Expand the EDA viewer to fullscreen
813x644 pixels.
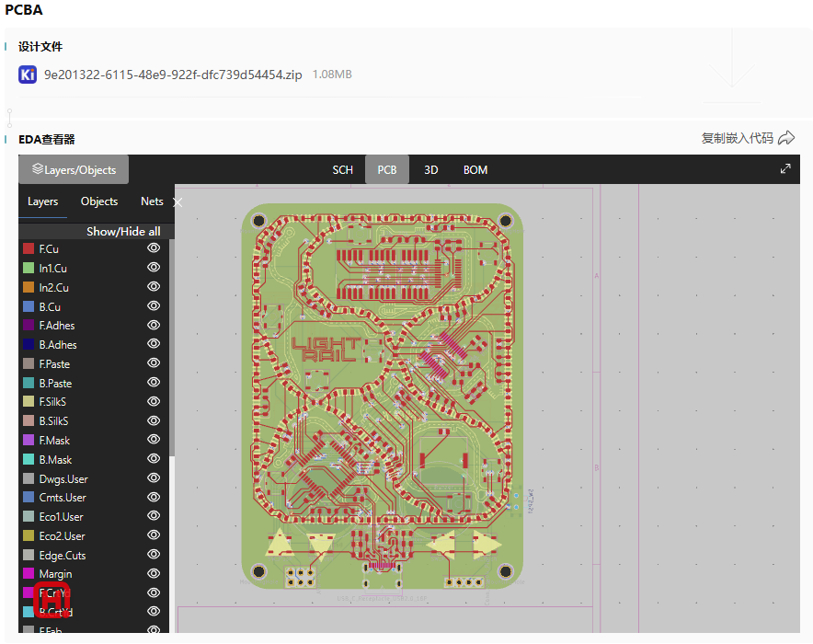pos(785,168)
